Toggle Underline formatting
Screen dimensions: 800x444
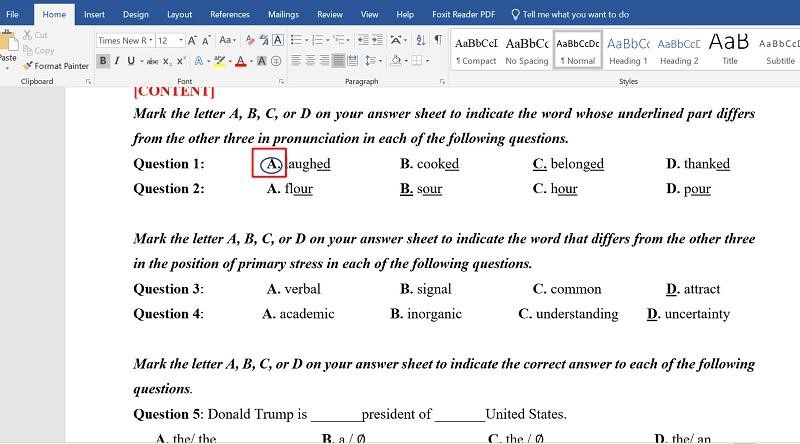[x=131, y=61]
